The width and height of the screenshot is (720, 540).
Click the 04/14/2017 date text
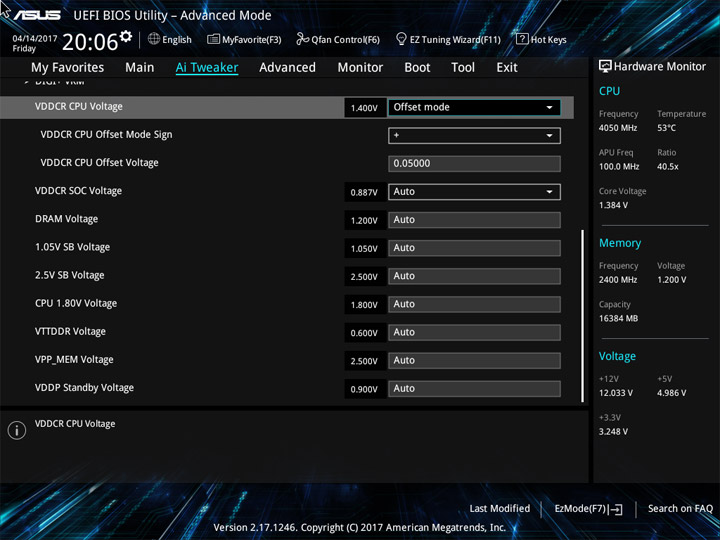34,39
